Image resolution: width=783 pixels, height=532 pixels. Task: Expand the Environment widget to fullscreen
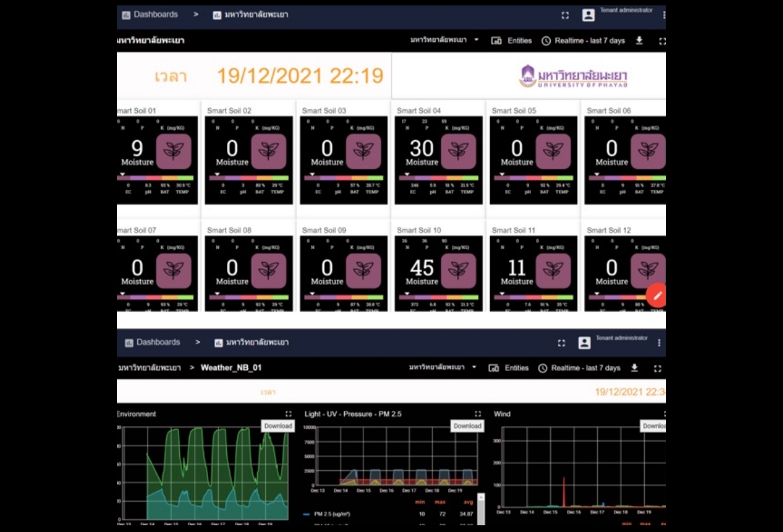coord(288,414)
